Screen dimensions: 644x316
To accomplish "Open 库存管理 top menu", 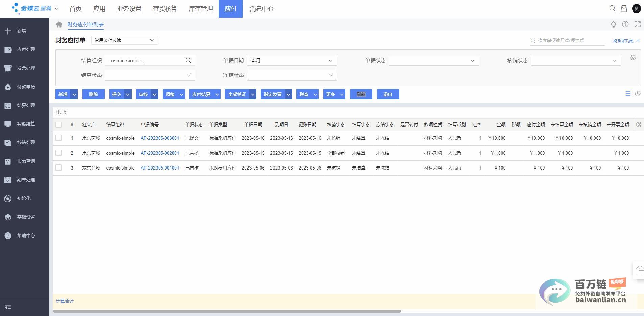I will (x=201, y=9).
